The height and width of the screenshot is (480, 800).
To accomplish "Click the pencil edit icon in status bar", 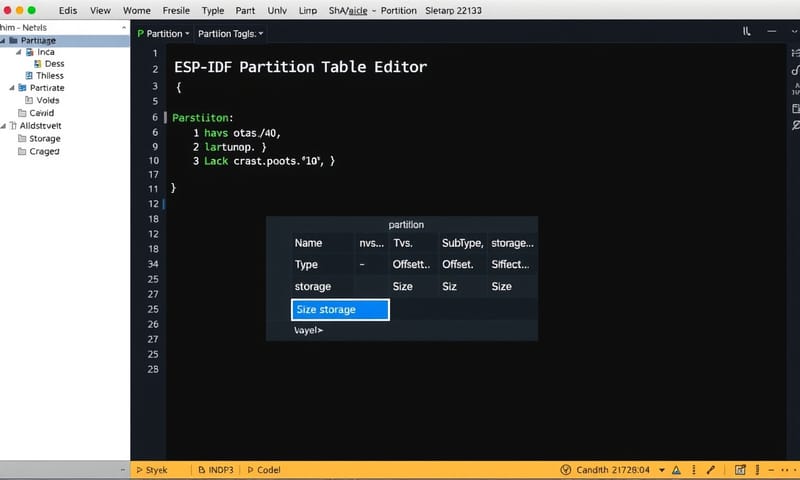I will point(711,470).
